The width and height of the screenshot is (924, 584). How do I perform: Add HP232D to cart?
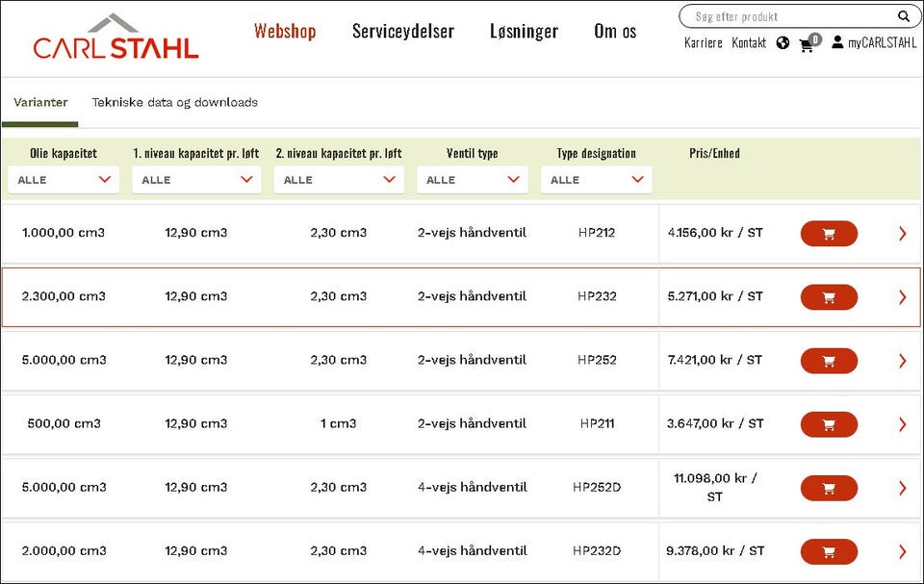click(x=829, y=552)
